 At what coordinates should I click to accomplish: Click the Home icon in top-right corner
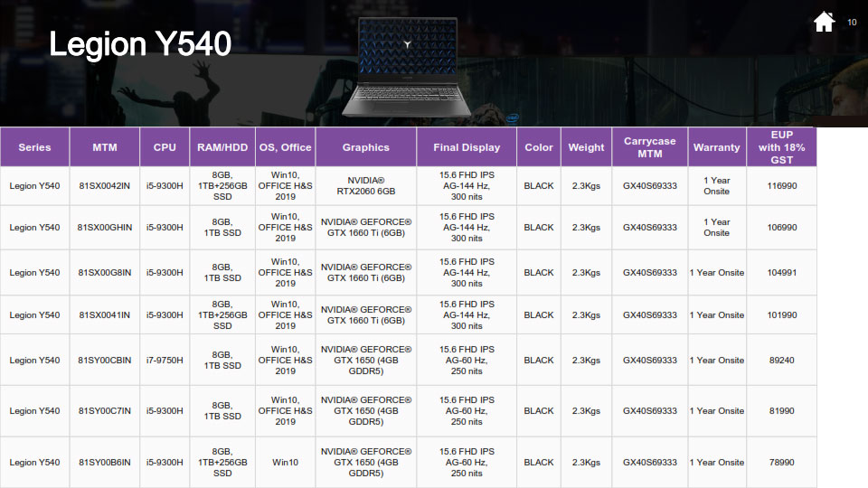tap(824, 23)
